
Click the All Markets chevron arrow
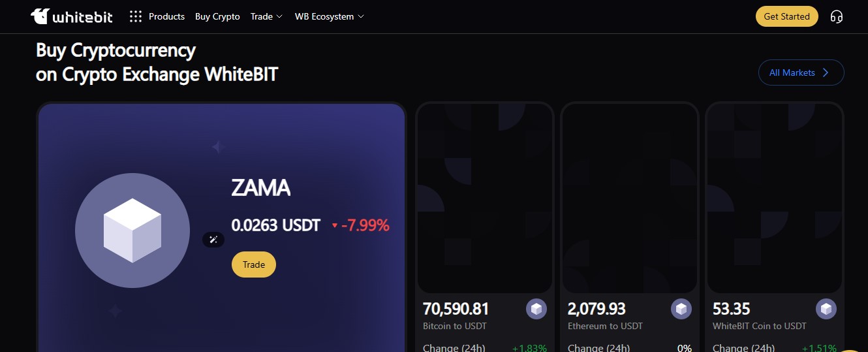(826, 72)
